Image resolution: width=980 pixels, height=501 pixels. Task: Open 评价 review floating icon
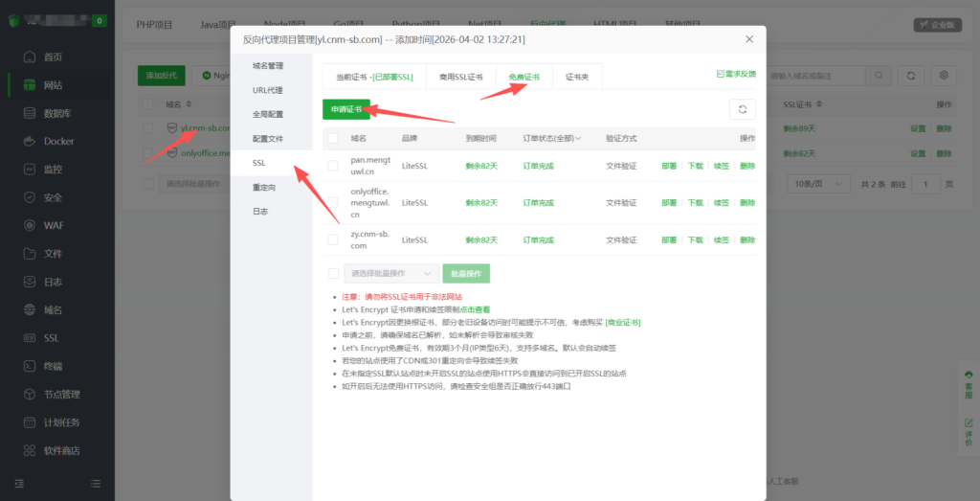[969, 432]
